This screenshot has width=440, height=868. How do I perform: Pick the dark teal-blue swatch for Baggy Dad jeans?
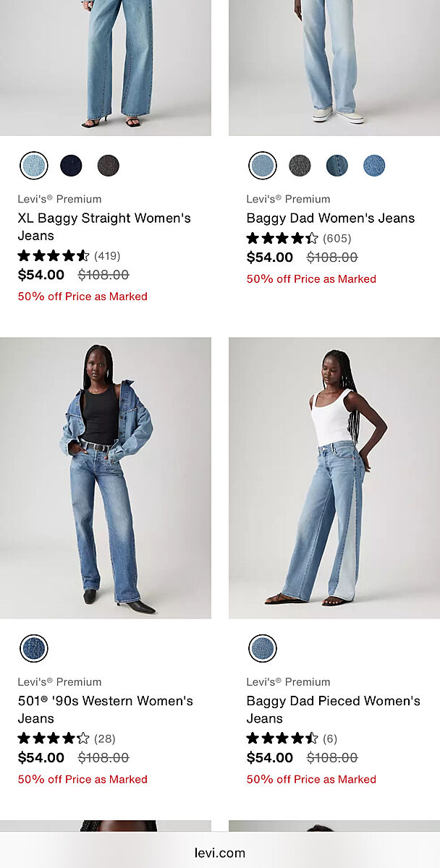337,166
